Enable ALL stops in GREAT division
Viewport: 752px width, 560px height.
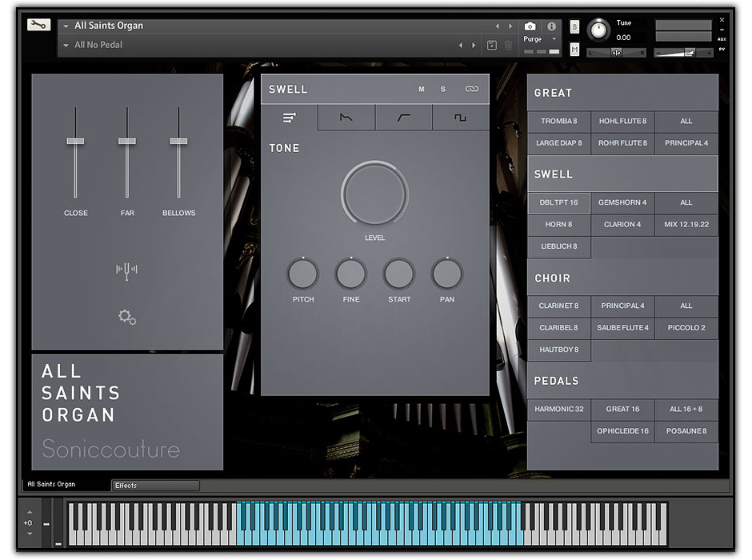coord(686,122)
